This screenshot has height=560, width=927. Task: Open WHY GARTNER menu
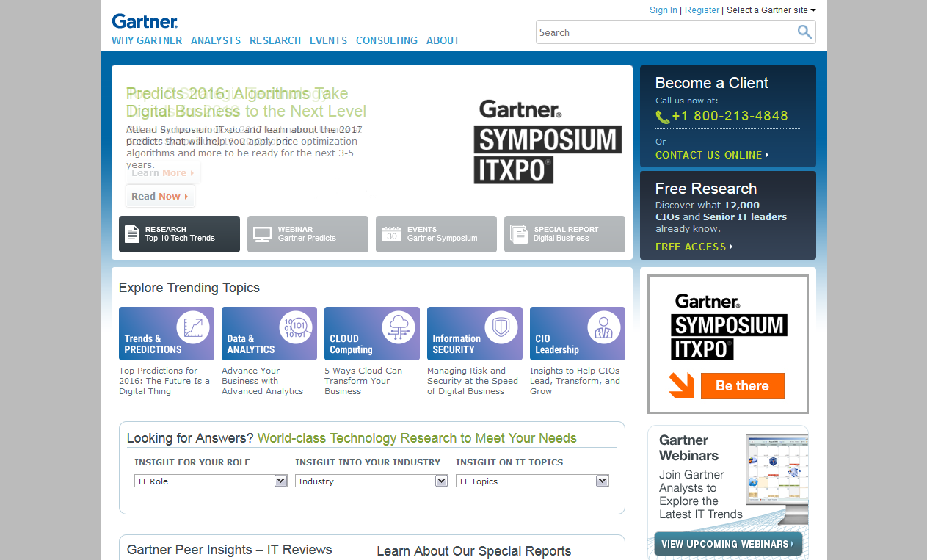(x=147, y=40)
